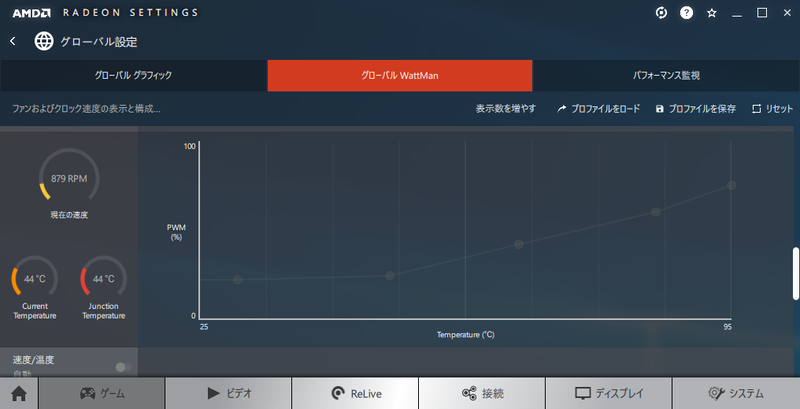Click the 接続 connection nodes icon

click(469, 393)
